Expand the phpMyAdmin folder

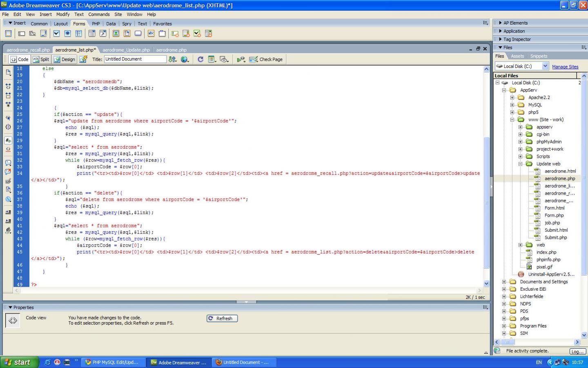pos(520,141)
